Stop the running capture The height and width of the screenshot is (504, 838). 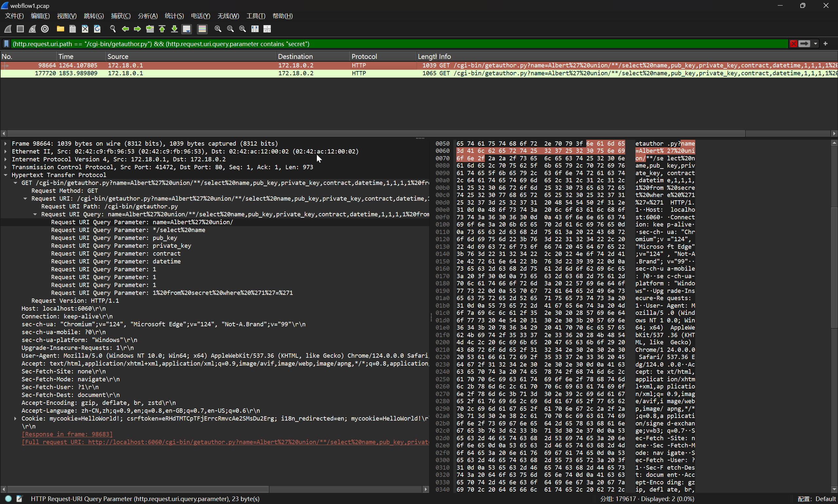tap(20, 29)
